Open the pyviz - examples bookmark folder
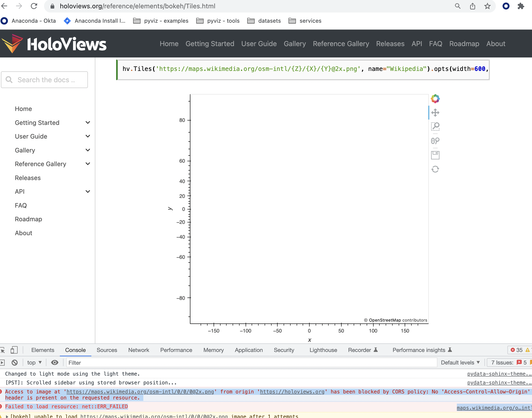 (161, 21)
